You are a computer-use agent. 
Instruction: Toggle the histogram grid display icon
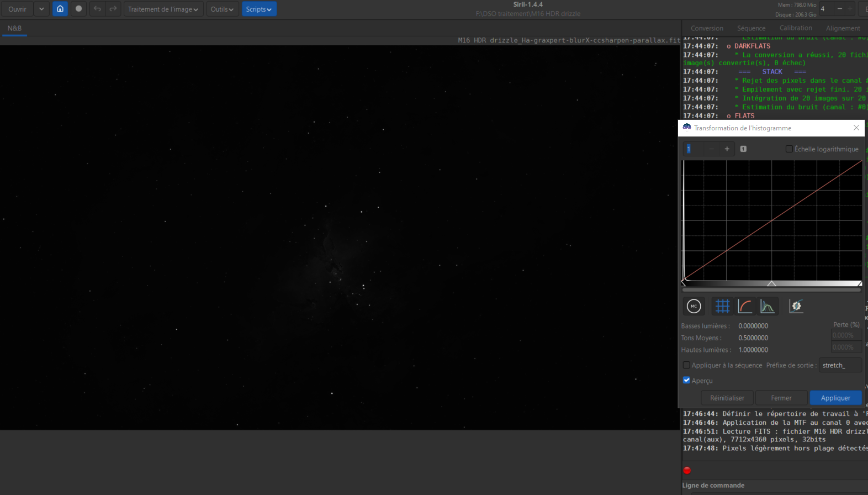click(x=722, y=306)
